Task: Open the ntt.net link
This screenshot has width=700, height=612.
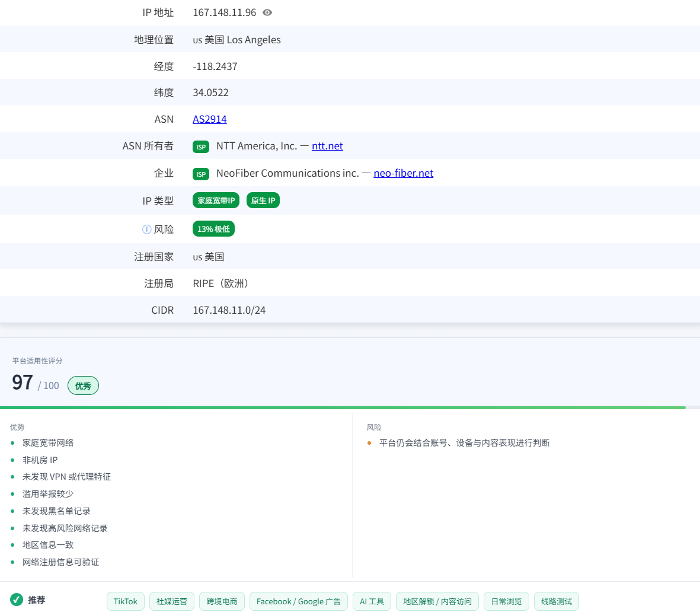Action: click(x=327, y=146)
